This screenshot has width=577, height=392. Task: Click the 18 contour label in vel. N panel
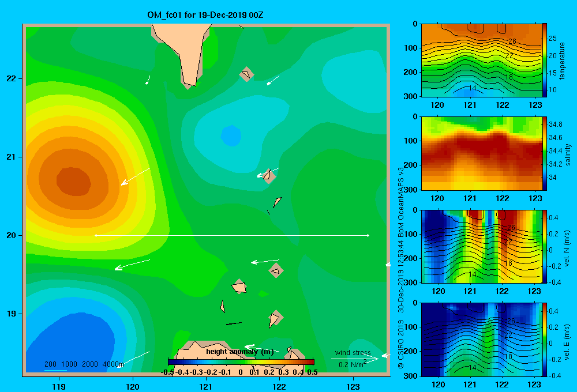(508, 263)
